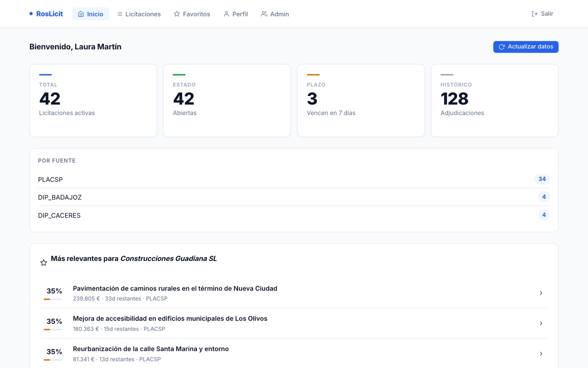Click relevance bar of Reurbanización row
The height and width of the screenshot is (368, 588).
click(x=53, y=360)
